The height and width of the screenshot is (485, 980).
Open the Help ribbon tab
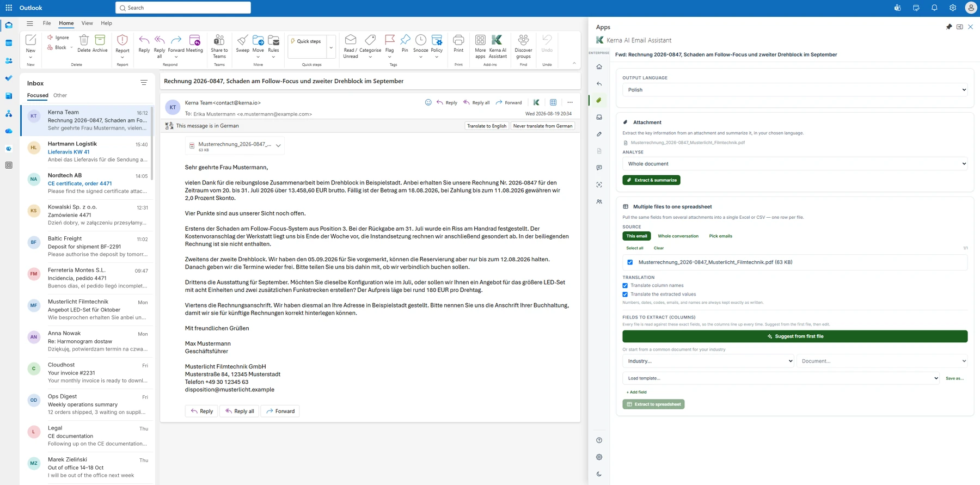tap(106, 23)
